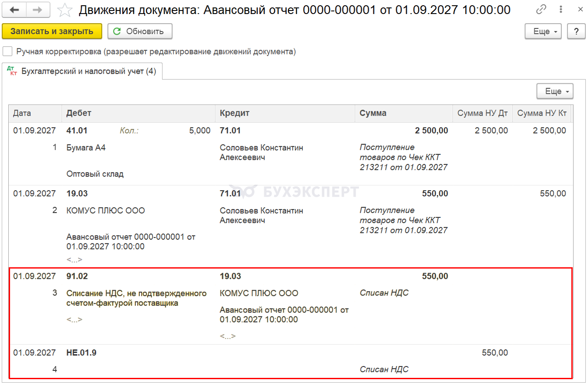Add to favorites with the star icon
The width and height of the screenshot is (588, 384).
click(65, 10)
